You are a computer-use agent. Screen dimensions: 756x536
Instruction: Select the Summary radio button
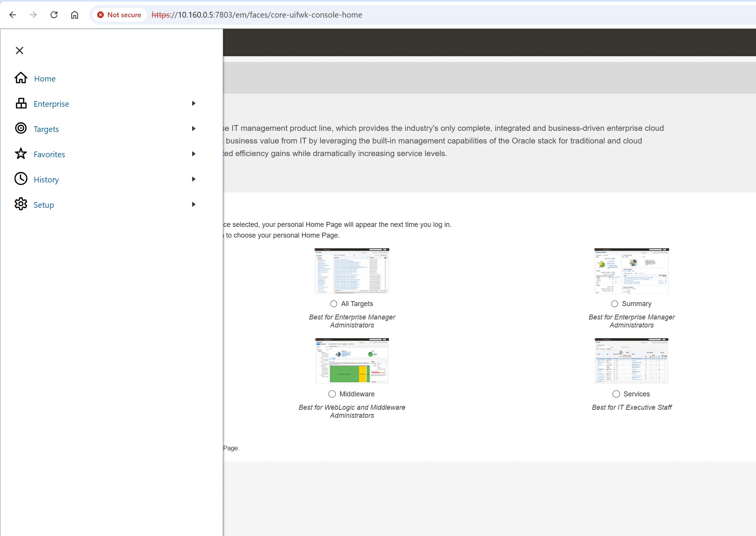[x=615, y=304]
